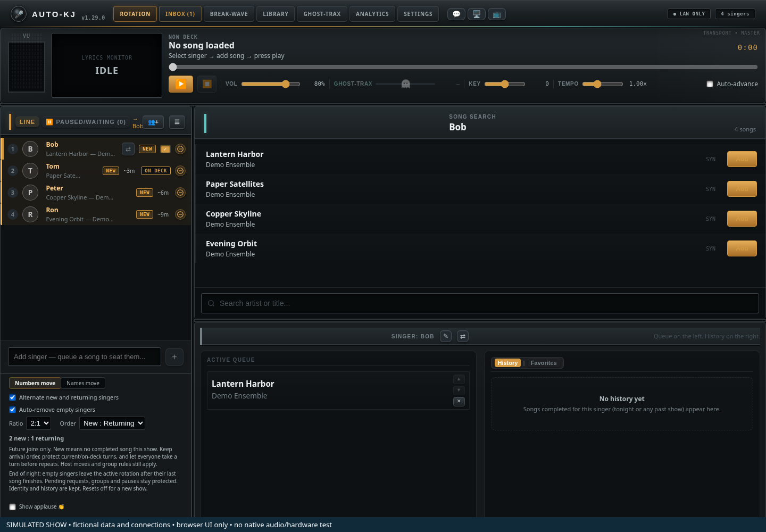
Task: Open the TV display icon in the header
Action: [497, 14]
